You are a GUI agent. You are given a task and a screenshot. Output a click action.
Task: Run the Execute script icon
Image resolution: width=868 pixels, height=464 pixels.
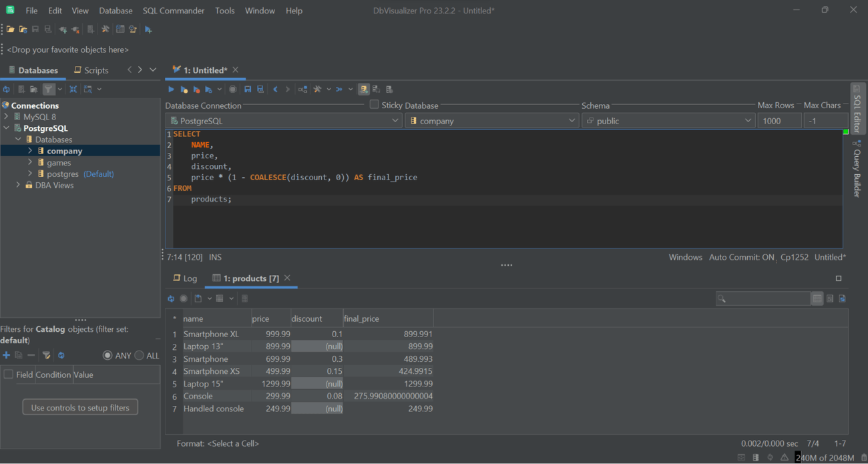172,89
